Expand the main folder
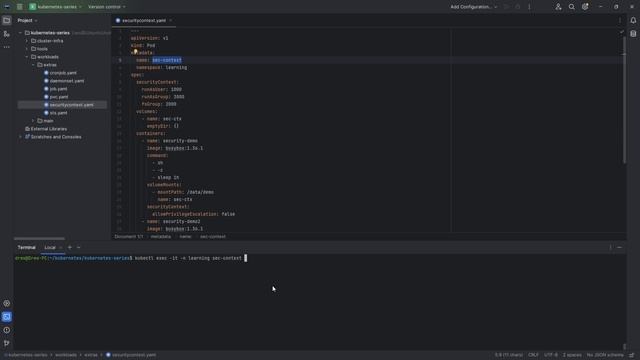 [33, 121]
